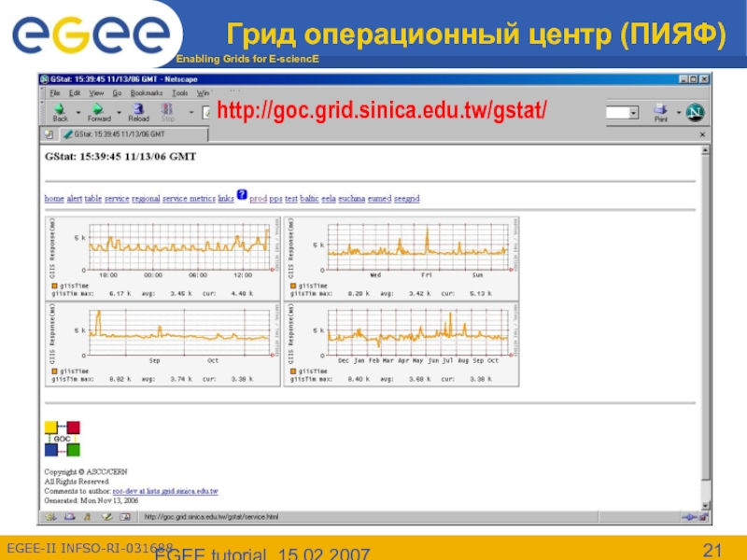
Task: Click the Print toolbar icon
Action: tap(660, 109)
